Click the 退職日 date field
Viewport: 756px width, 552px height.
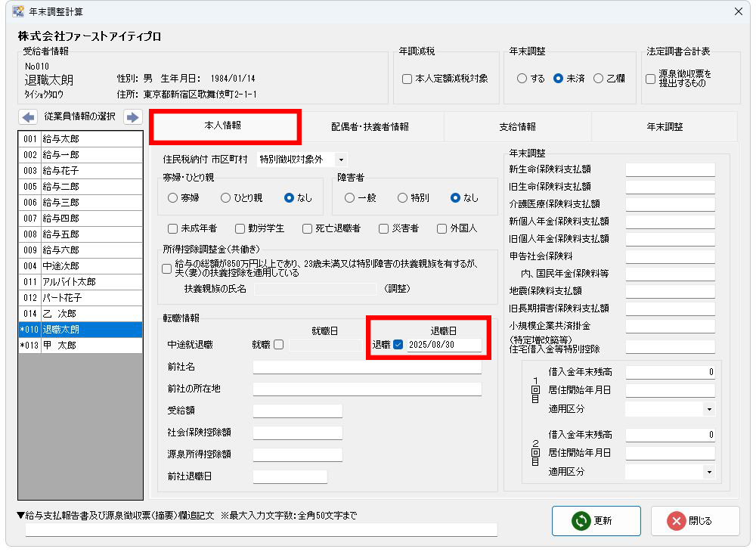(x=443, y=346)
